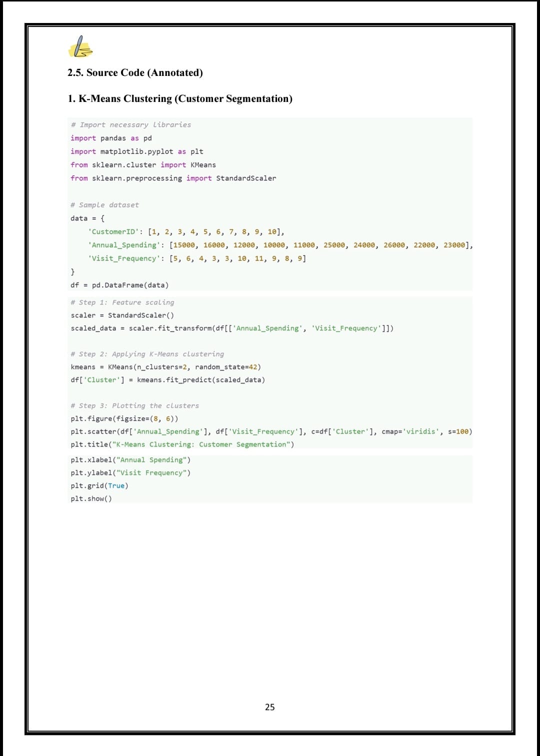Click the 'plt.scatter' line
The image size is (540, 756).
pos(271,432)
